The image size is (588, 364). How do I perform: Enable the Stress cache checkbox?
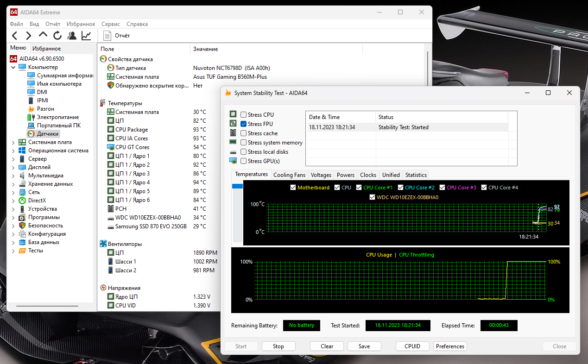[x=243, y=133]
